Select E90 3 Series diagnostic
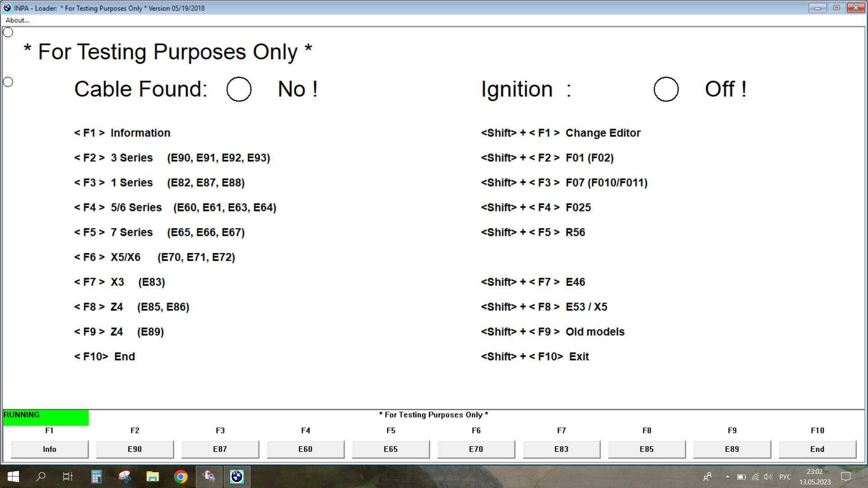 [135, 449]
